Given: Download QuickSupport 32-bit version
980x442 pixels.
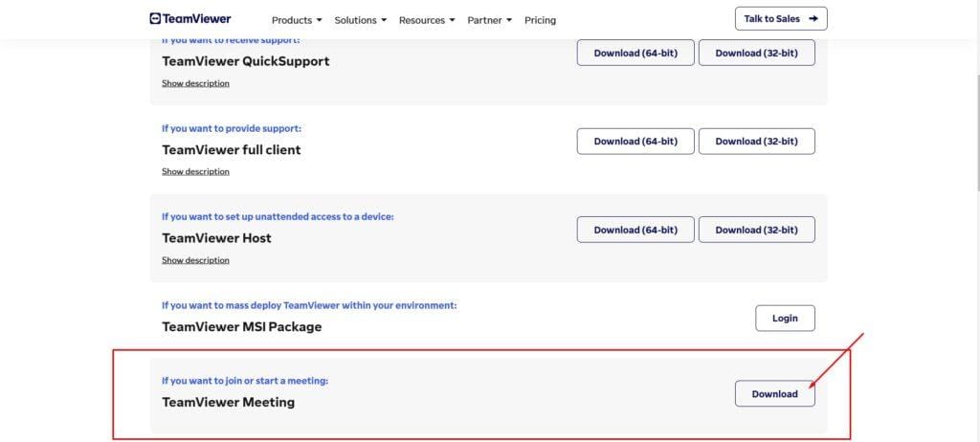Looking at the screenshot, I should click(756, 53).
